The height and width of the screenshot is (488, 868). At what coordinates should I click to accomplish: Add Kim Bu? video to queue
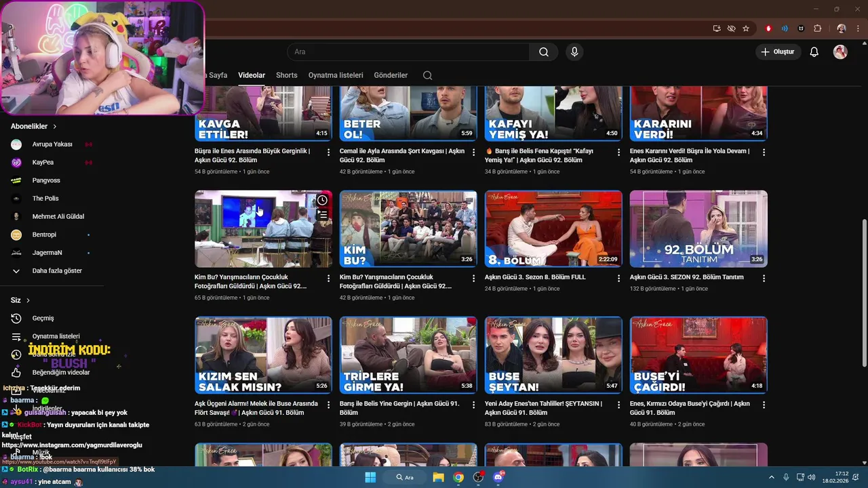(322, 215)
